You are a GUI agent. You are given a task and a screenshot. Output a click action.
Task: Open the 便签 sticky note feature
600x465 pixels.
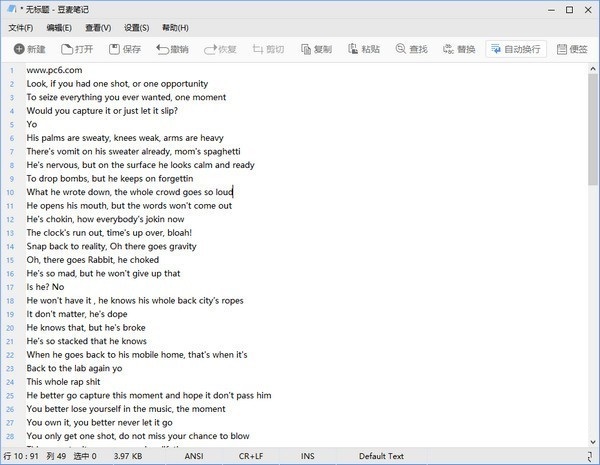[x=572, y=49]
